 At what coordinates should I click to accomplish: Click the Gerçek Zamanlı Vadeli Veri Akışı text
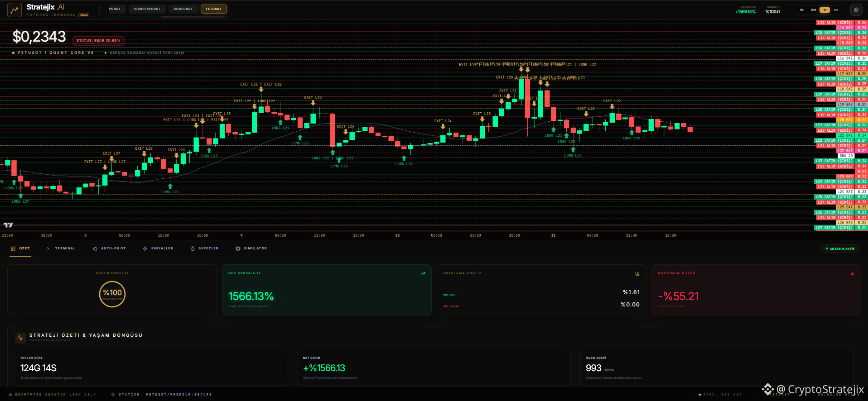coord(147,53)
